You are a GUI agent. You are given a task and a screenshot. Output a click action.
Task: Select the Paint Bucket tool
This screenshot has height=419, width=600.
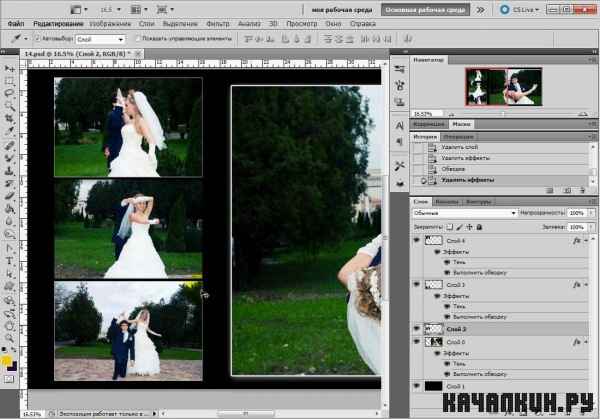click(10, 209)
